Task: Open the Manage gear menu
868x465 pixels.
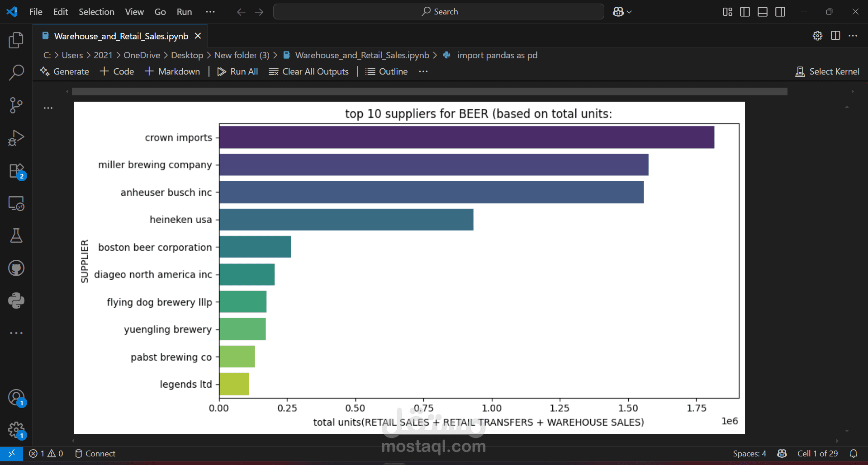Action: click(17, 430)
